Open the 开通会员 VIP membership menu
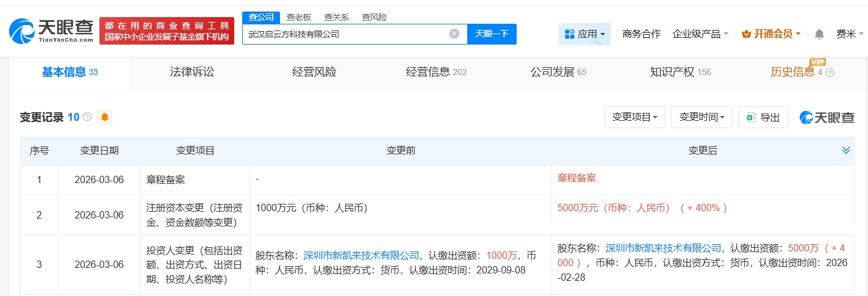Viewport: 868px width, 296px height. [771, 34]
